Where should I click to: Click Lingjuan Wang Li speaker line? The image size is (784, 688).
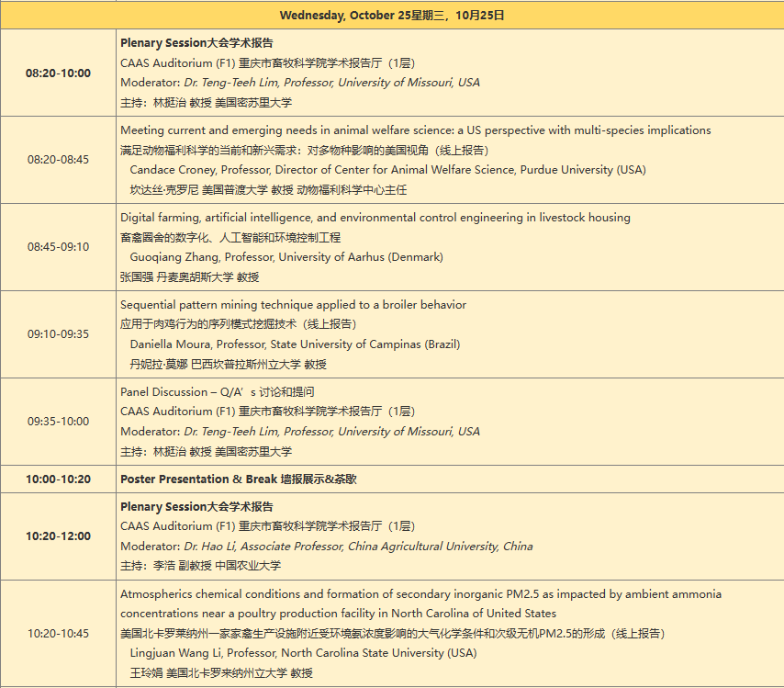(x=304, y=653)
